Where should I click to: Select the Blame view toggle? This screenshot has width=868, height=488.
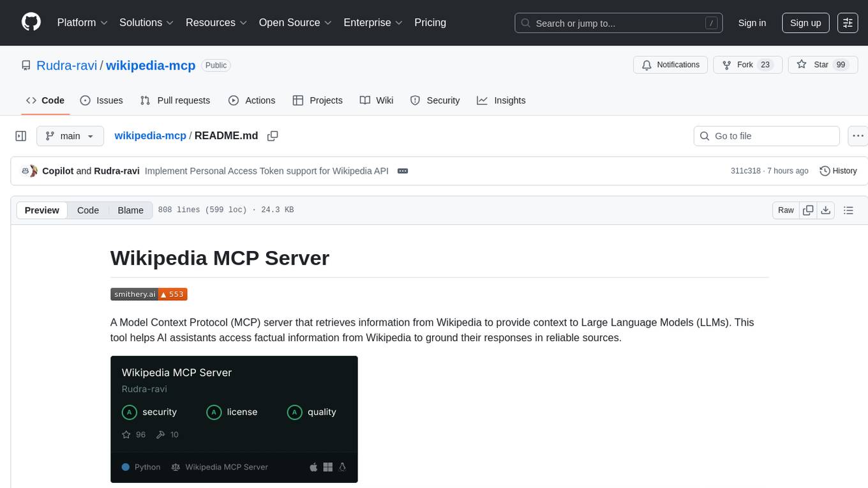pos(130,210)
